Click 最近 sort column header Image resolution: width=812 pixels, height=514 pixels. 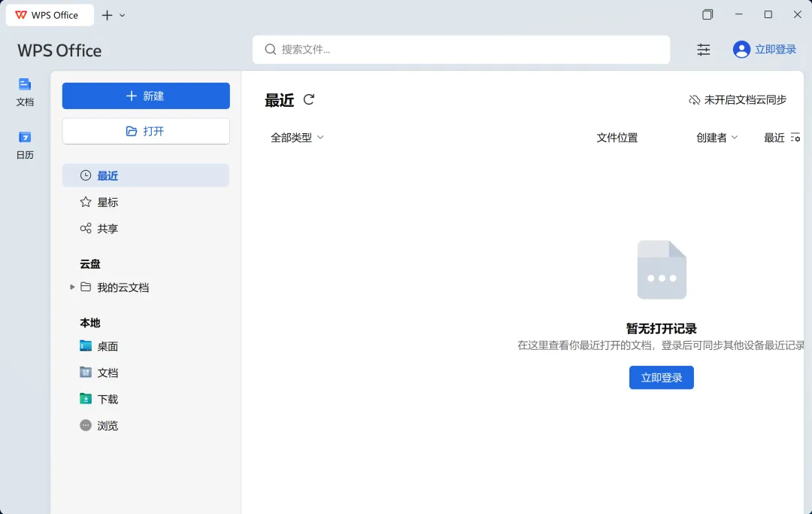(774, 138)
